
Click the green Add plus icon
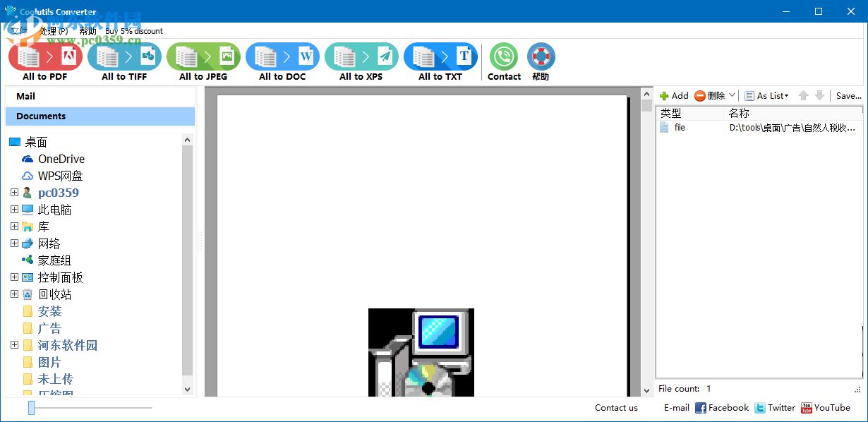click(664, 95)
